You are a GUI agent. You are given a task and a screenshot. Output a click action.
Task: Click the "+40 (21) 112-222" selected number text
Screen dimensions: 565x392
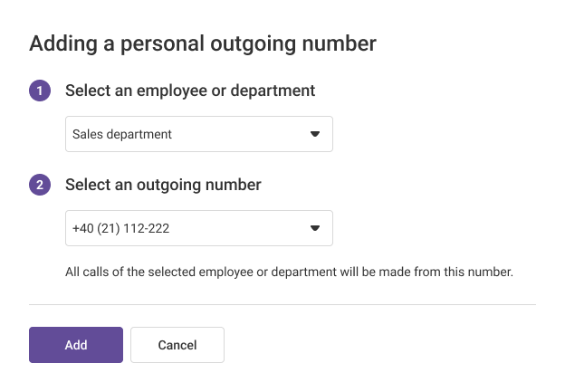121,228
